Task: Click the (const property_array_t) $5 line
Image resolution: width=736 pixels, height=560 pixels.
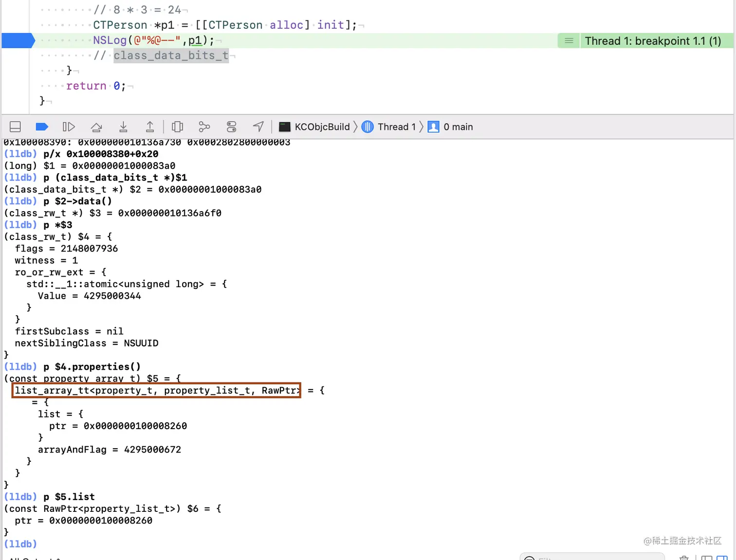Action: point(92,379)
